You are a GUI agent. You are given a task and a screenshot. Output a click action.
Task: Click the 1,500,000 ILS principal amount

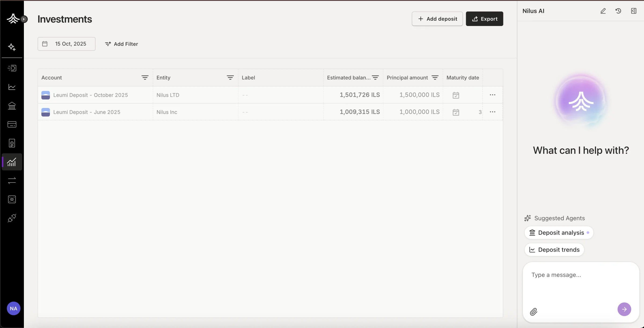(419, 95)
